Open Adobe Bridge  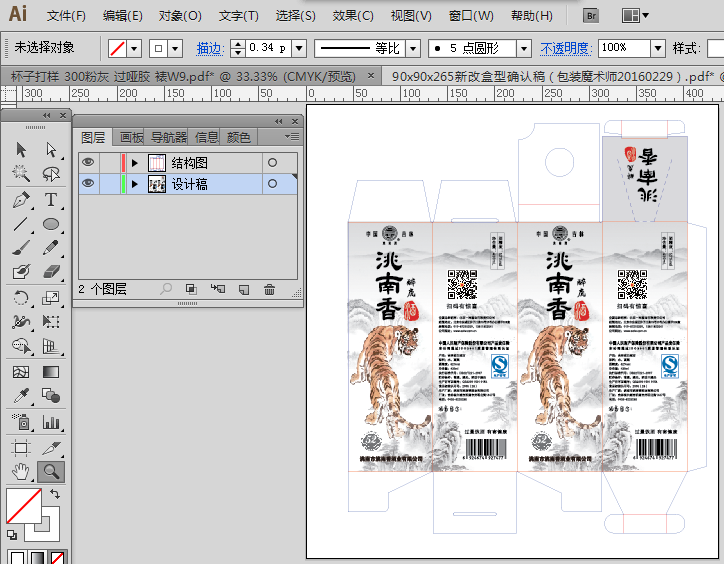591,16
